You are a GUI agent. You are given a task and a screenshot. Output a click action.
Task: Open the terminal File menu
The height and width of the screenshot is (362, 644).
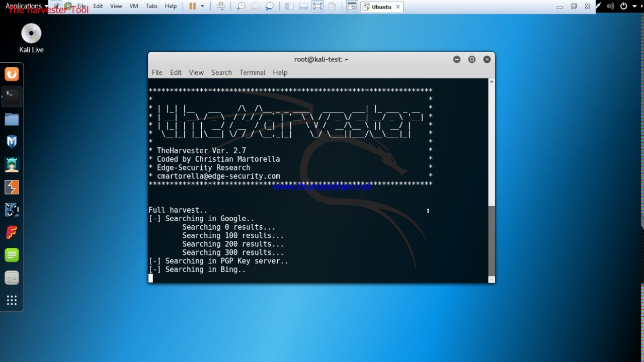pyautogui.click(x=157, y=72)
